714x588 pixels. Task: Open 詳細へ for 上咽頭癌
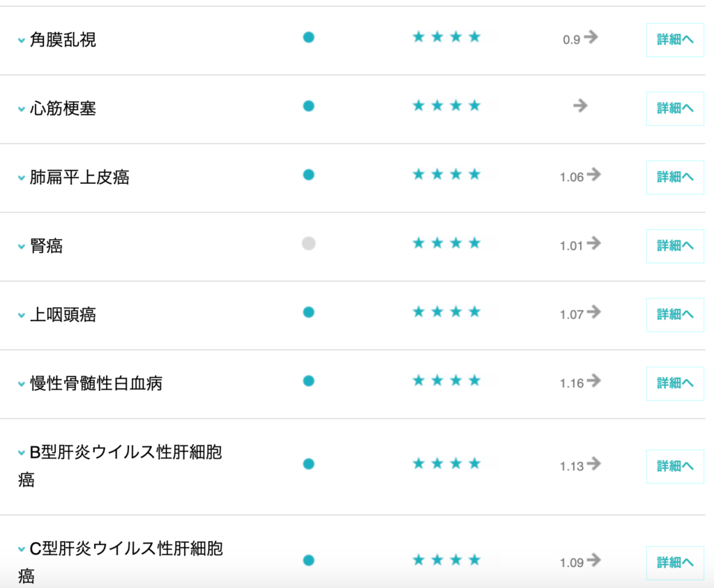pos(674,314)
